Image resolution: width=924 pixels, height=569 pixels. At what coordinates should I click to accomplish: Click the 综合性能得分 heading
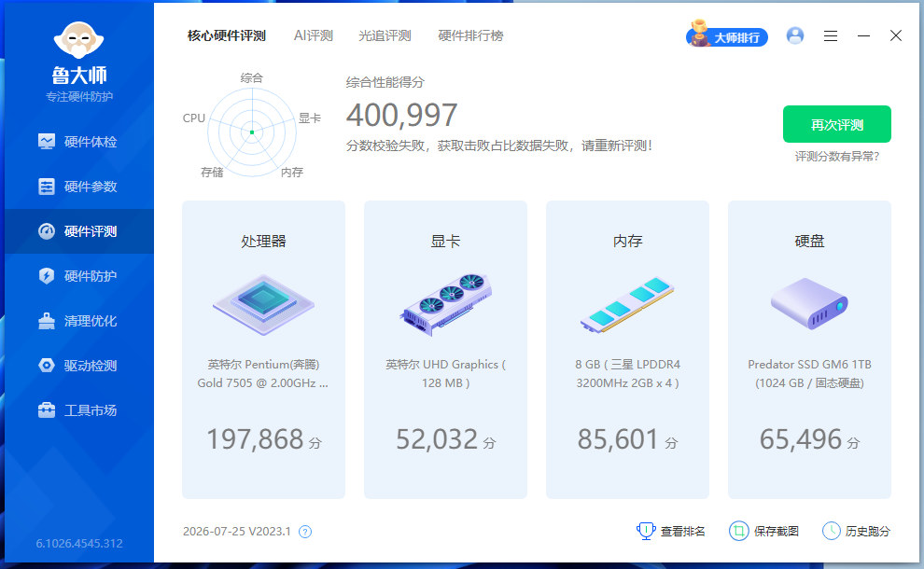[385, 82]
